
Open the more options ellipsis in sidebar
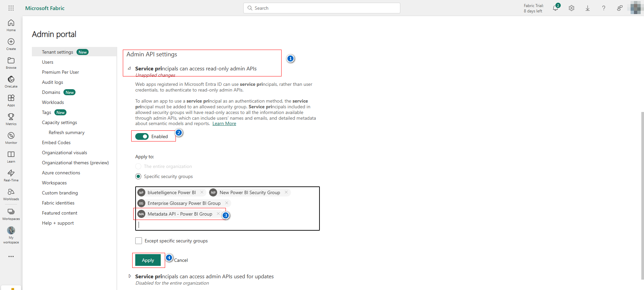11,256
